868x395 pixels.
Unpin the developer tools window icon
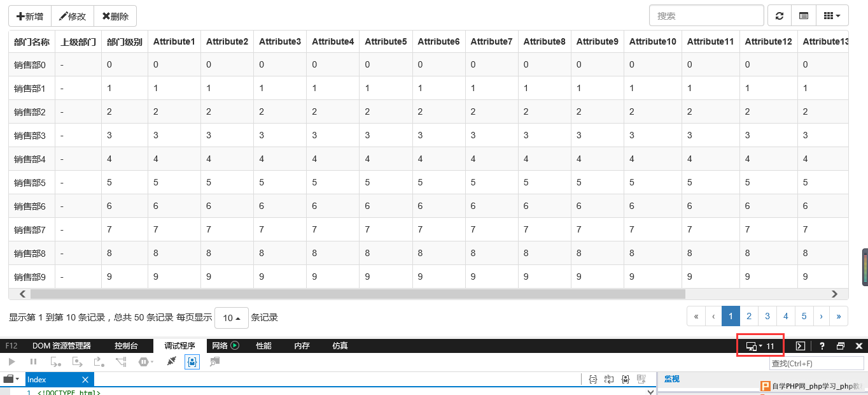pyautogui.click(x=841, y=346)
